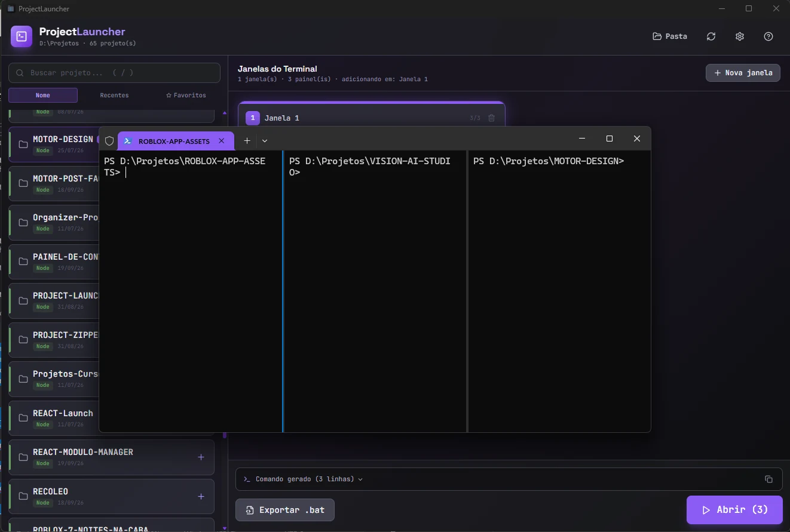The width and height of the screenshot is (790, 532).
Task: Select the MOTOR-DESIGN project folder icon
Action: click(23, 144)
